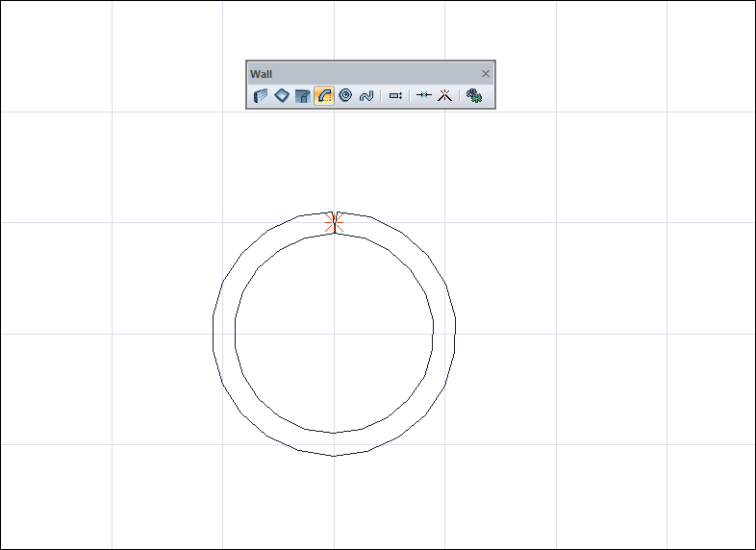This screenshot has height=550, width=756.
Task: Click the wall stretch rectangle icon
Action: pyautogui.click(x=395, y=96)
